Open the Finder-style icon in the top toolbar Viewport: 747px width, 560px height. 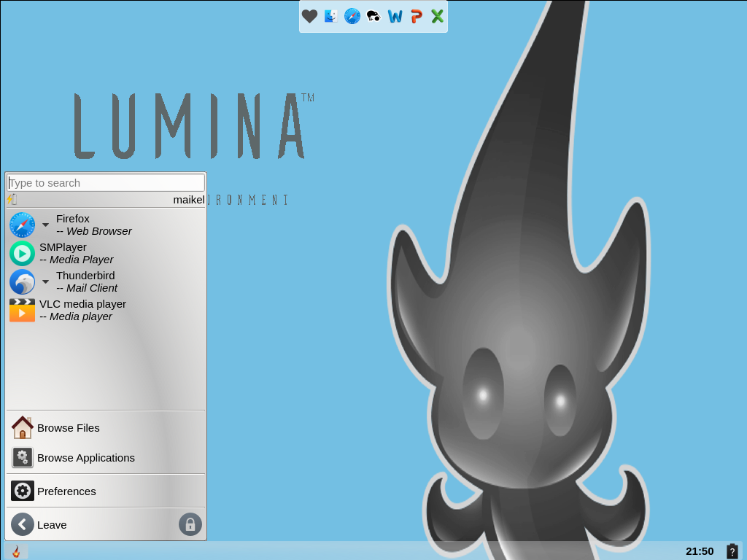pos(330,16)
